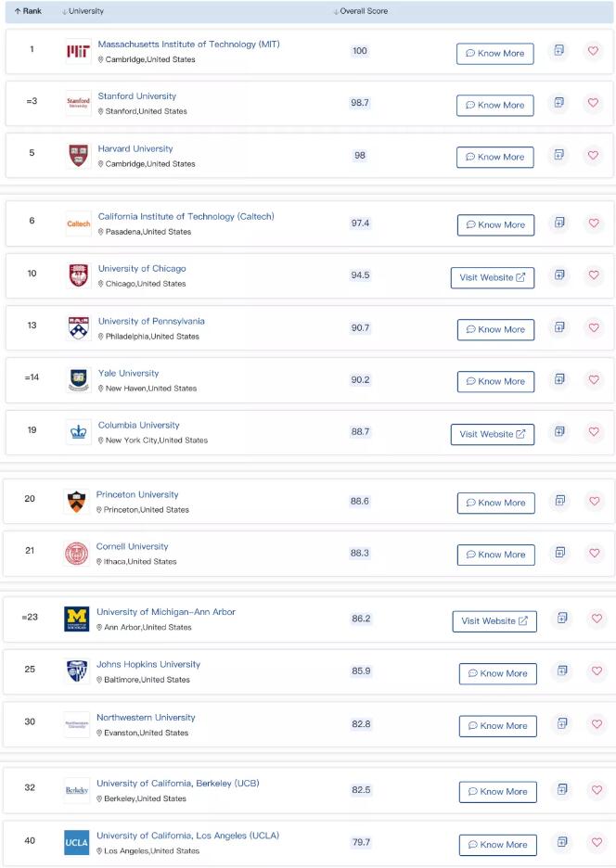Viewport: 616px width, 868px height.
Task: Click the compare icon for Johns Hopkins University
Action: click(x=561, y=671)
